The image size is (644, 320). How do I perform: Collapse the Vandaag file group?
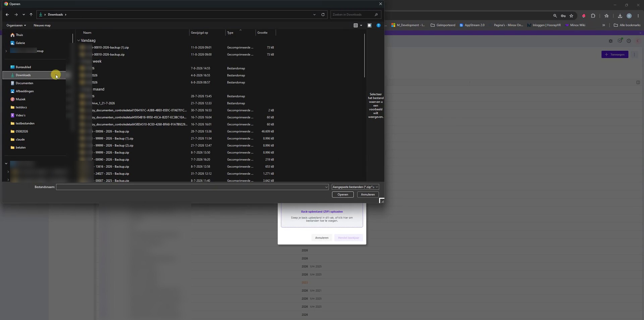[x=78, y=41]
